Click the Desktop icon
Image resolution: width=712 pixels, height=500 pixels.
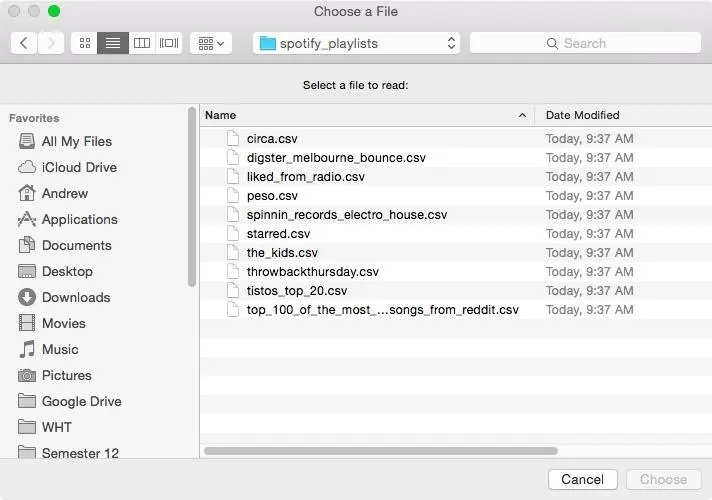pyautogui.click(x=27, y=271)
